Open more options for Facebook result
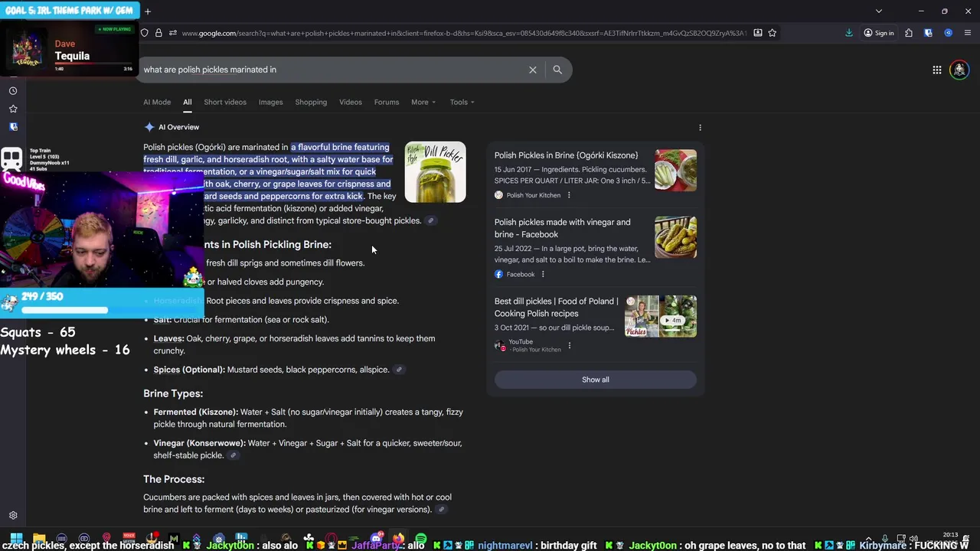This screenshot has width=980, height=551. click(543, 274)
